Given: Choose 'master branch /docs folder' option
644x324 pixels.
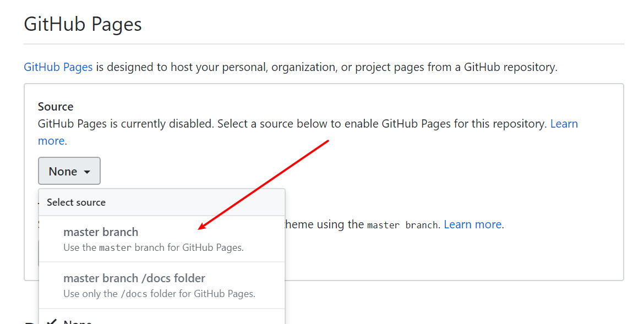Looking at the screenshot, I should pos(134,278).
